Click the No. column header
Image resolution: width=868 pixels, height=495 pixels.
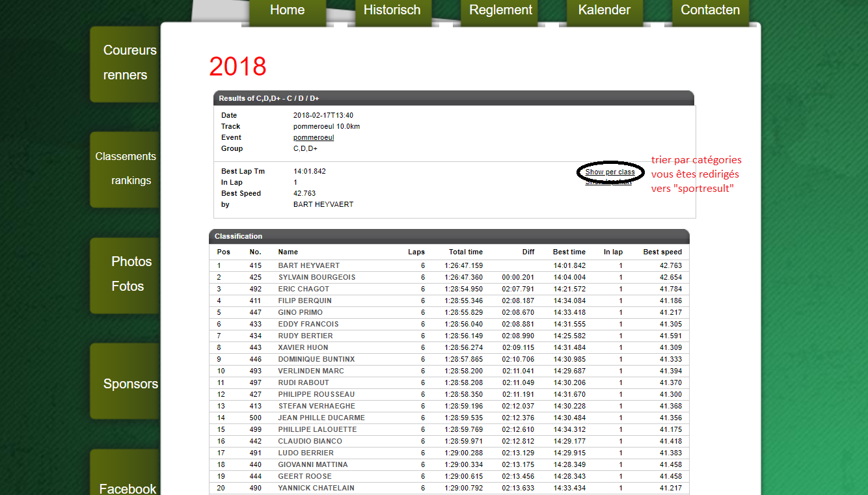point(255,252)
